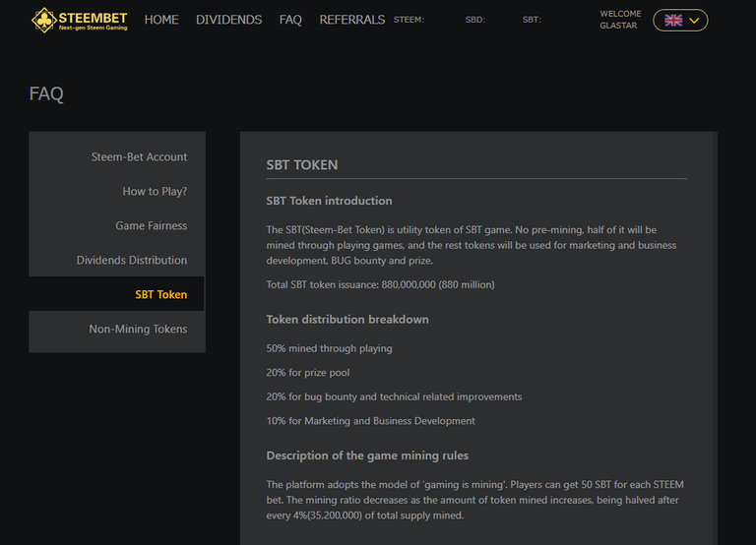Click the FAQ page heading
Image resolution: width=756 pixels, height=545 pixels.
coord(46,93)
